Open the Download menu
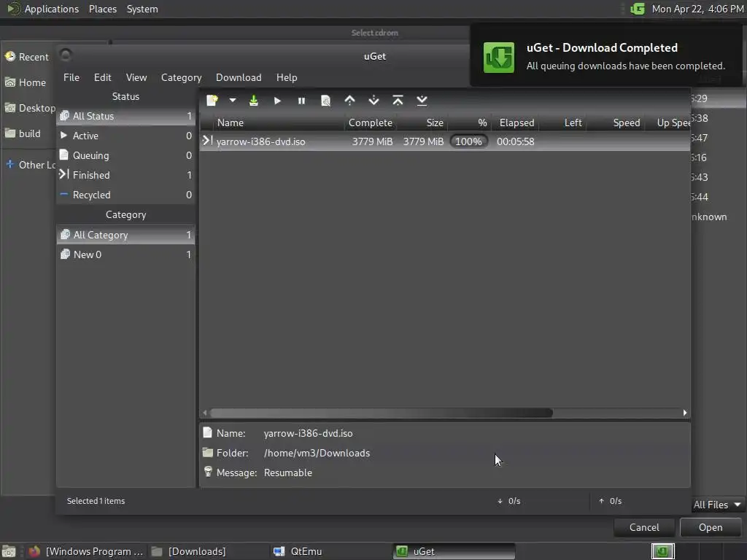This screenshot has width=747, height=560. [239, 77]
